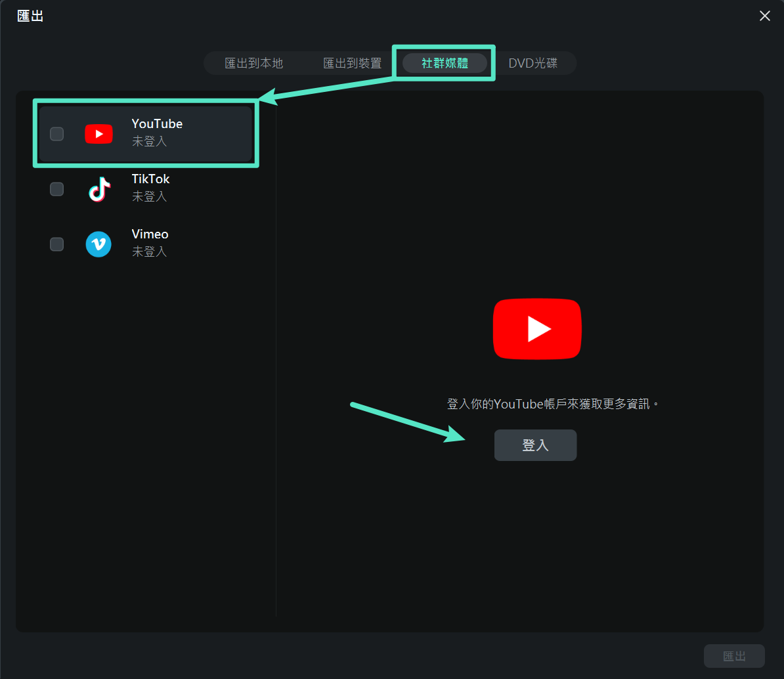
Task: Switch to the 匯出到本地 tab
Action: [254, 63]
